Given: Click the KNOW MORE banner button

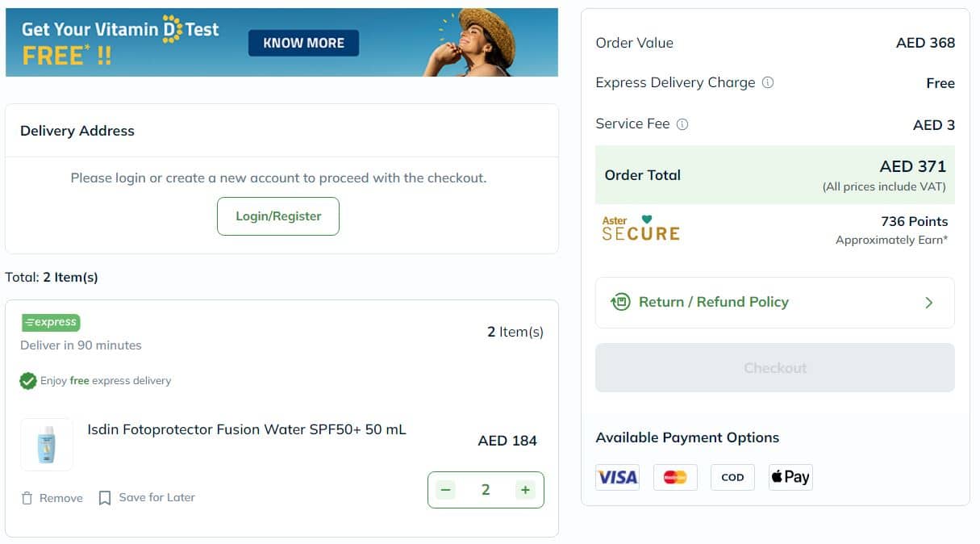Looking at the screenshot, I should tap(303, 43).
